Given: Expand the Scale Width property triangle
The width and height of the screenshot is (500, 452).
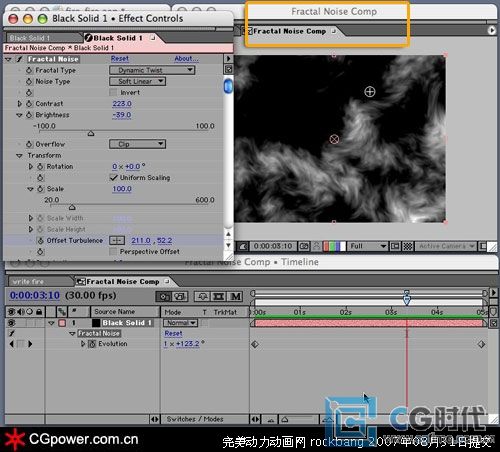Looking at the screenshot, I should (x=31, y=218).
